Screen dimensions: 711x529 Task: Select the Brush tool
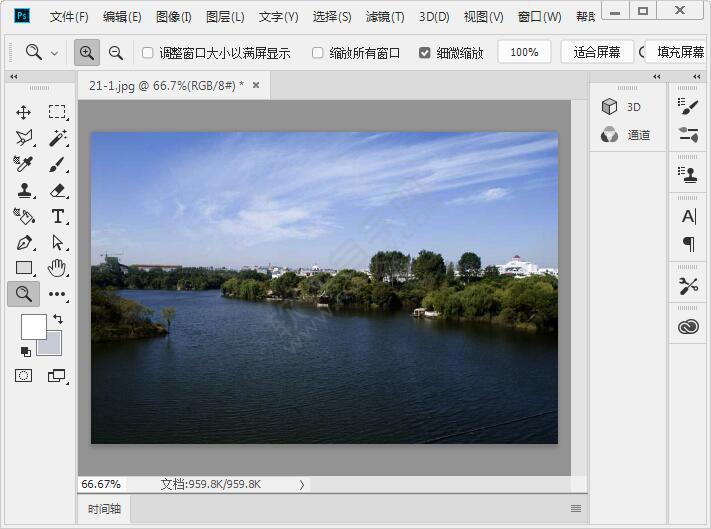(57, 164)
